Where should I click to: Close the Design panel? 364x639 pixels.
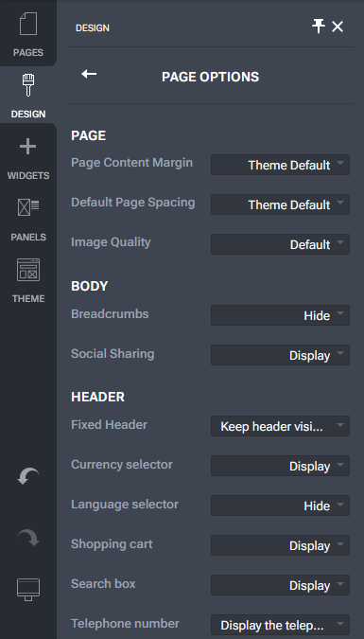point(338,27)
